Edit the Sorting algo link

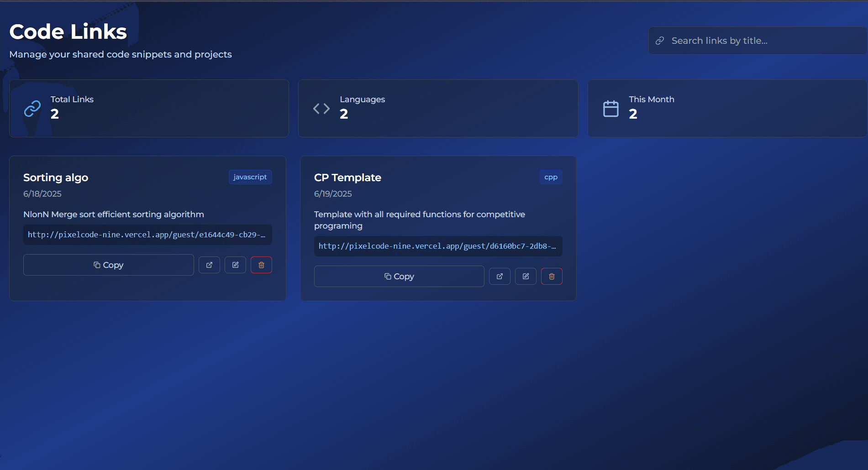(235, 265)
